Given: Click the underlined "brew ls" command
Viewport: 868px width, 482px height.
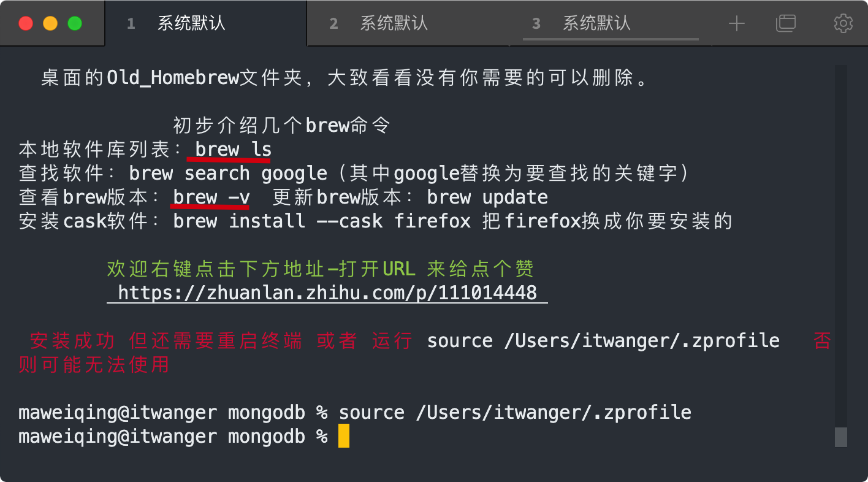Looking at the screenshot, I should (233, 150).
